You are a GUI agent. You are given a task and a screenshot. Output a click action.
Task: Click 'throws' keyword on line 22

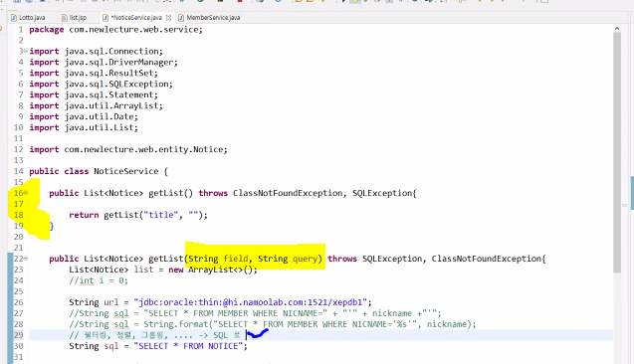[342, 259]
